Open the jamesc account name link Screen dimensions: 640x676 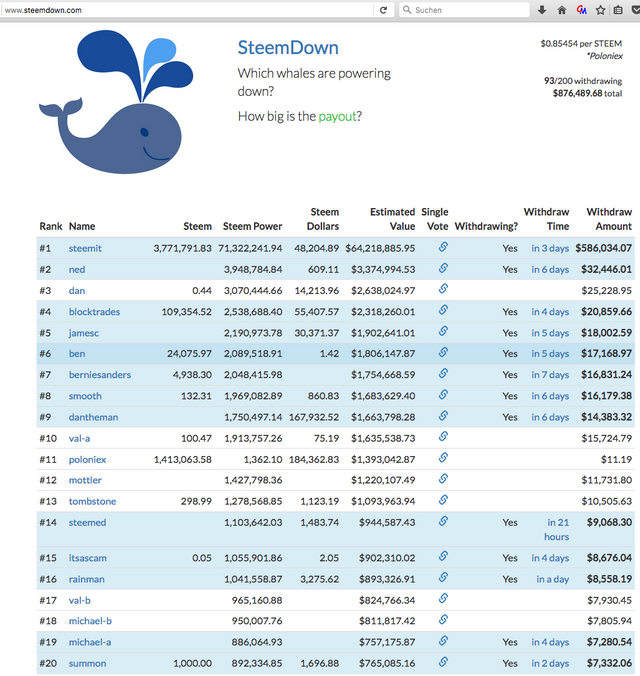[84, 333]
